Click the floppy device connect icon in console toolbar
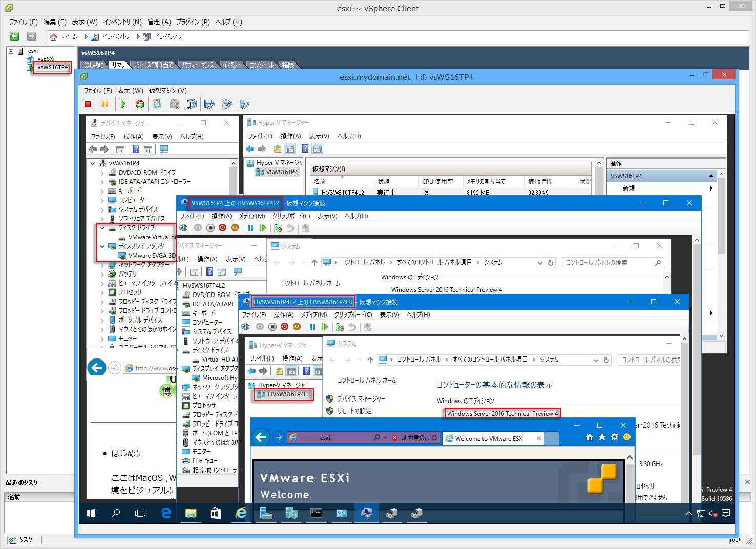Screen dimensions: 756x549 click(209, 104)
